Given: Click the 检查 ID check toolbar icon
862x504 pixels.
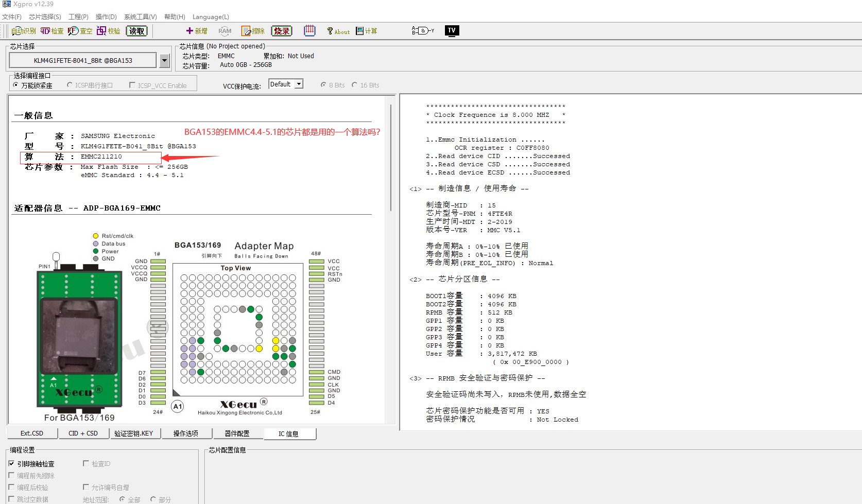Looking at the screenshot, I should click(52, 31).
